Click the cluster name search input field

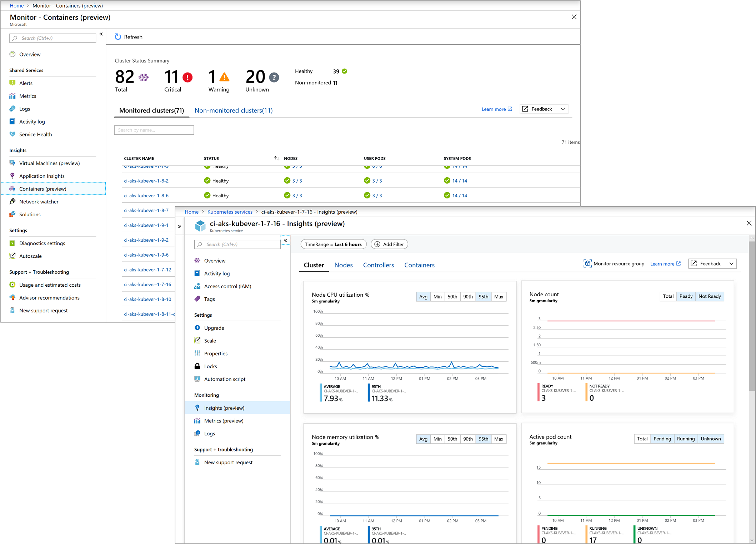click(x=154, y=129)
